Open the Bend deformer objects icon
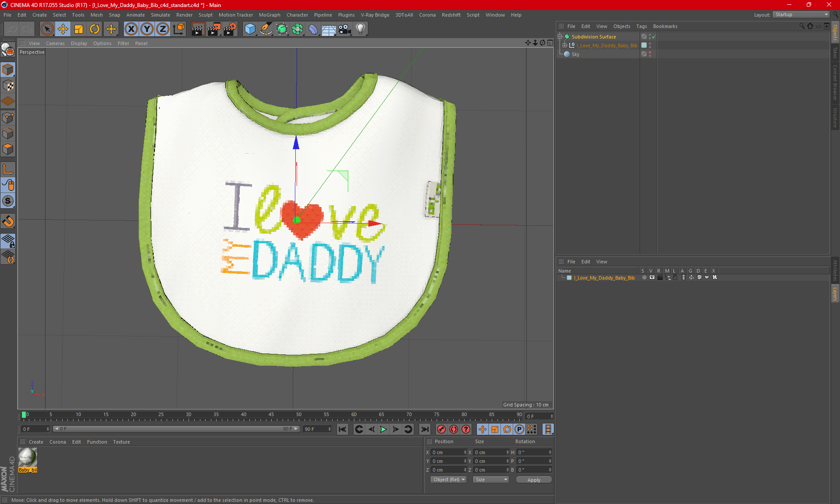This screenshot has height=504, width=840. [313, 29]
